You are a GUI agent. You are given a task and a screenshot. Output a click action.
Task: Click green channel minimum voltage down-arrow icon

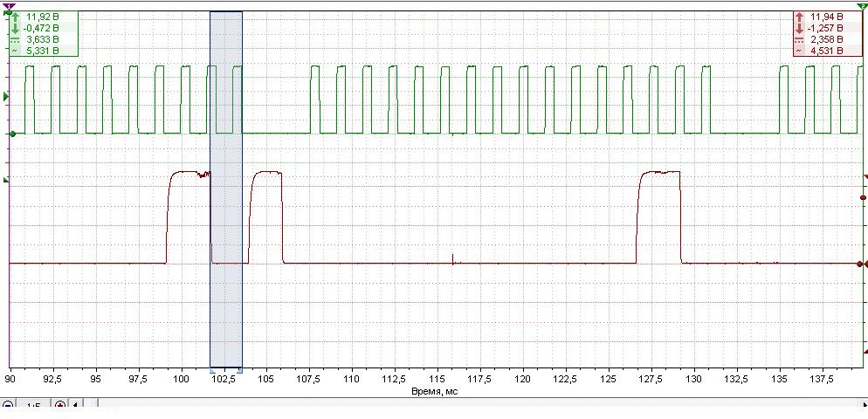(x=15, y=28)
